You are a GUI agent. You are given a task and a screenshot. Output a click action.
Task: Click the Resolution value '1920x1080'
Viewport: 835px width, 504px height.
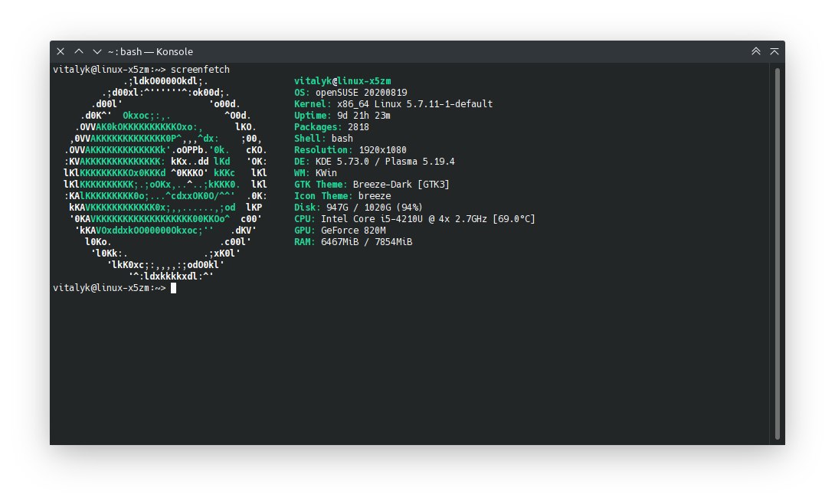[382, 150]
